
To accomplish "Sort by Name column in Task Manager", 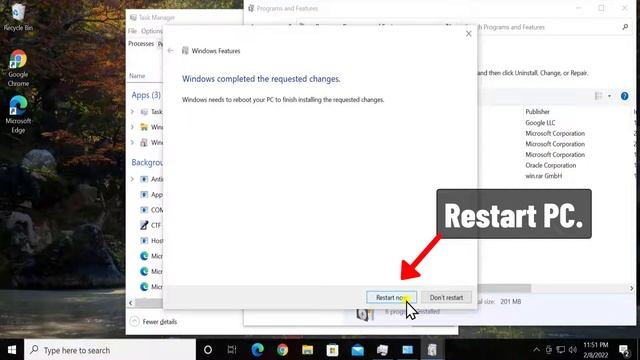I will [x=137, y=76].
